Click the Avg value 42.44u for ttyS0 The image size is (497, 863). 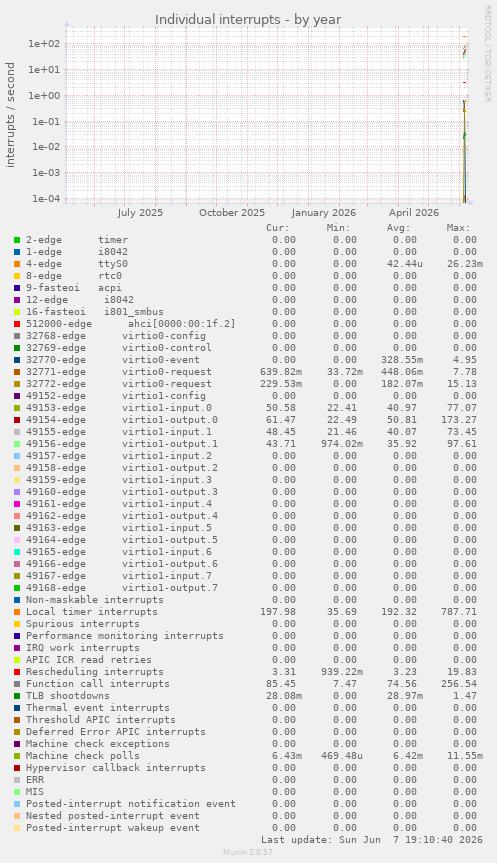point(405,264)
